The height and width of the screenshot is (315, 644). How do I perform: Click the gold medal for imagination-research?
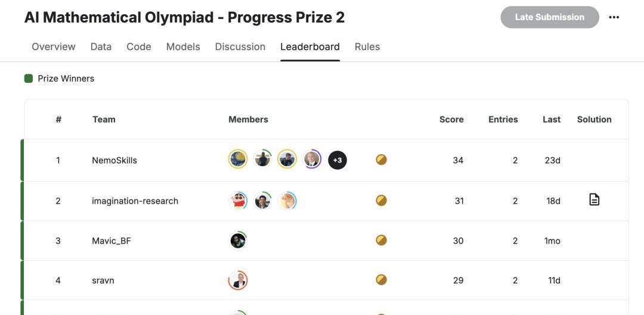381,200
